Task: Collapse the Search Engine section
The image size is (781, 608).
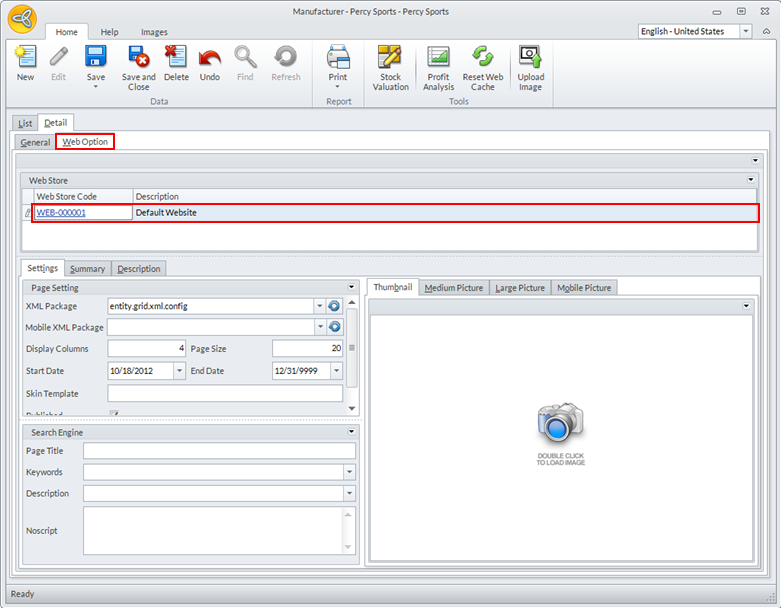Action: [352, 432]
